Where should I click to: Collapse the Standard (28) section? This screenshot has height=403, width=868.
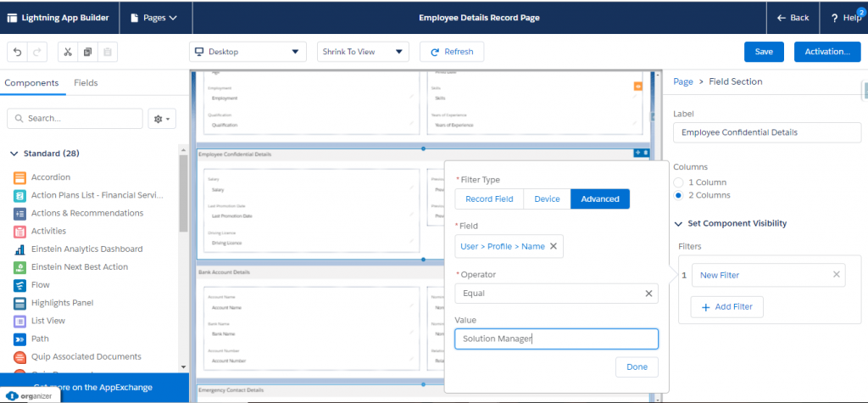click(x=14, y=154)
